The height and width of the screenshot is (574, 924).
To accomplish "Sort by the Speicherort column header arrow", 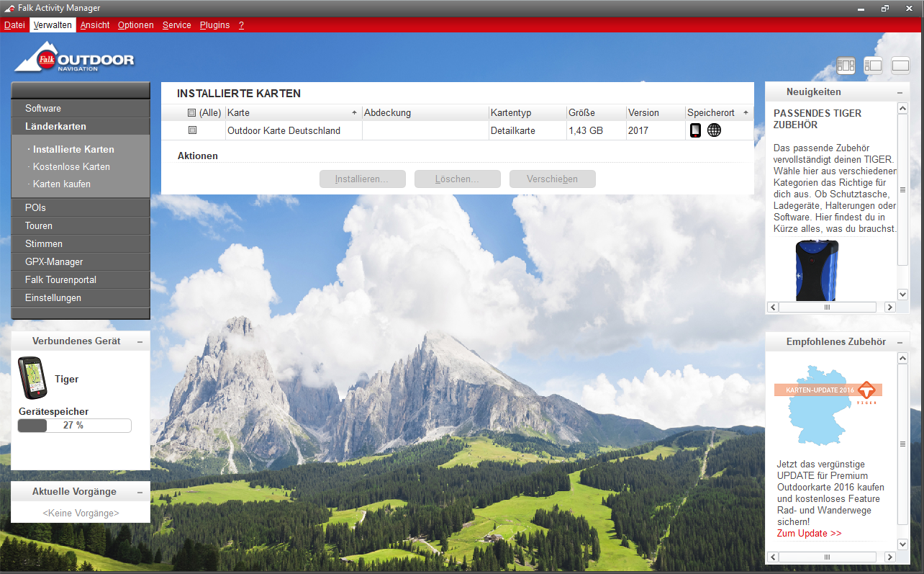I will tap(746, 113).
